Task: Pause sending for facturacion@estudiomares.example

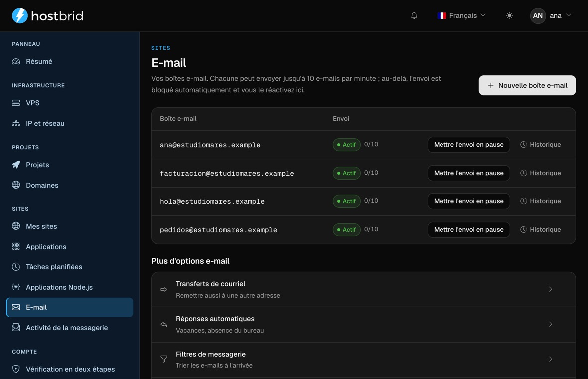Action: (x=469, y=173)
